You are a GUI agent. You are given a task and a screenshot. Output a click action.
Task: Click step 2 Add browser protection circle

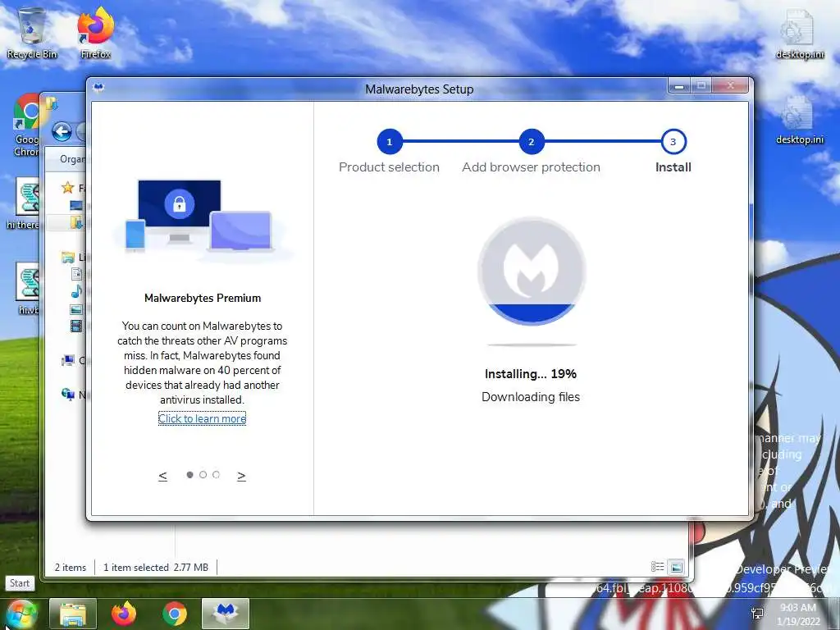click(x=532, y=142)
